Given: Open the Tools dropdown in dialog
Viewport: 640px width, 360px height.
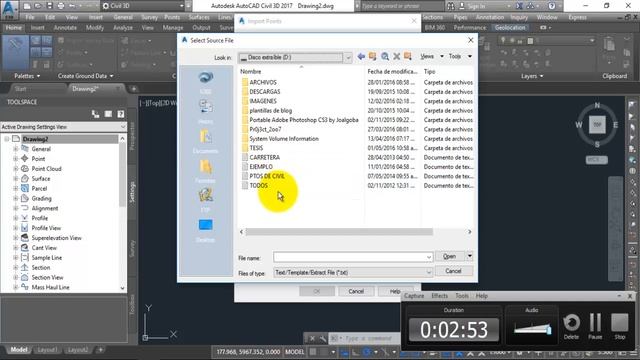Looking at the screenshot, I should point(470,56).
